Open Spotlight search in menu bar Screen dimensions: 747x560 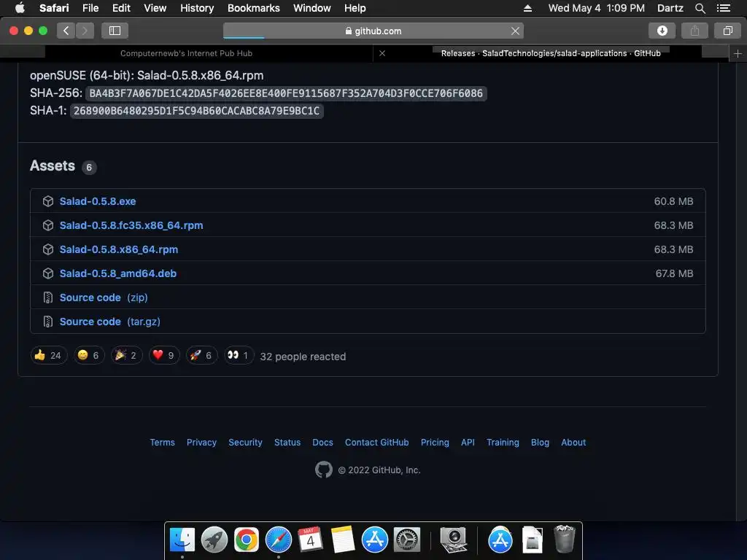point(700,8)
